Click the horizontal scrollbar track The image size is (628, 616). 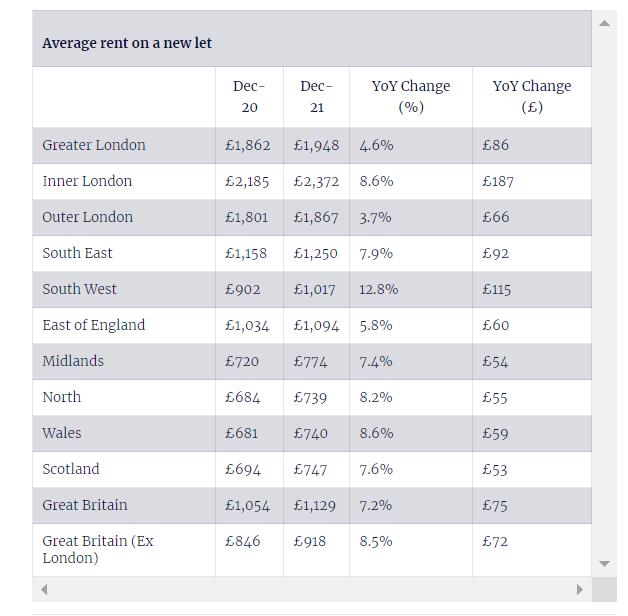312,590
